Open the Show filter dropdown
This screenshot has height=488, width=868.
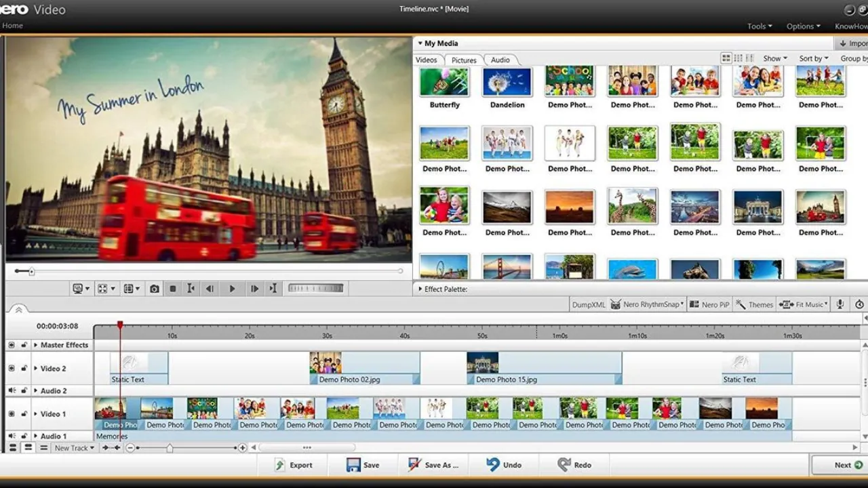click(x=775, y=59)
